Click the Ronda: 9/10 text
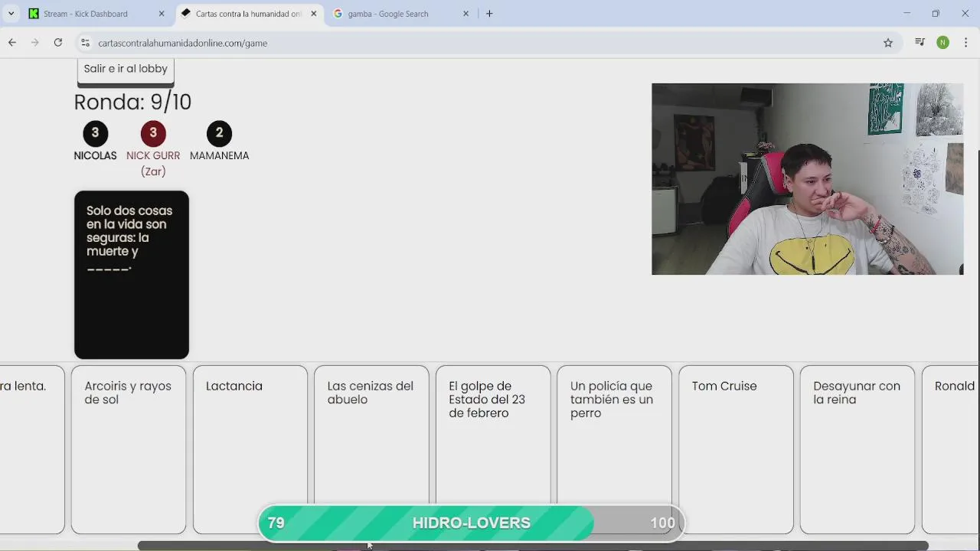 pos(132,102)
